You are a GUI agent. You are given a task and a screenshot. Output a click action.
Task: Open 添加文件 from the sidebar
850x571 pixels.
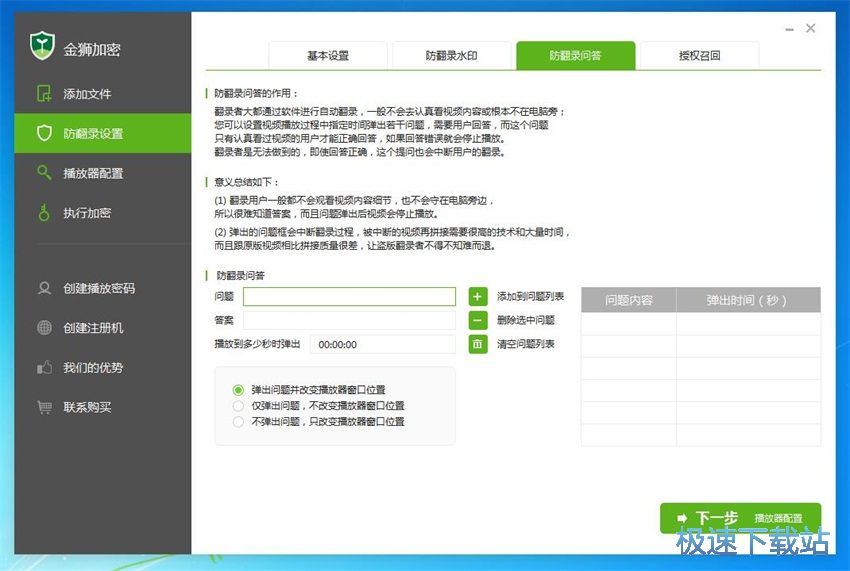(x=102, y=94)
